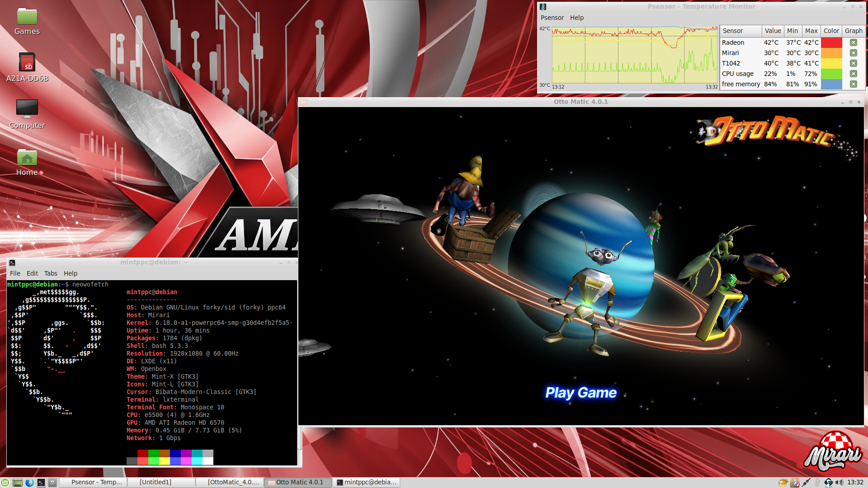Viewport: 868px width, 488px height.
Task: Click the volume speaker tray icon
Action: click(x=839, y=483)
